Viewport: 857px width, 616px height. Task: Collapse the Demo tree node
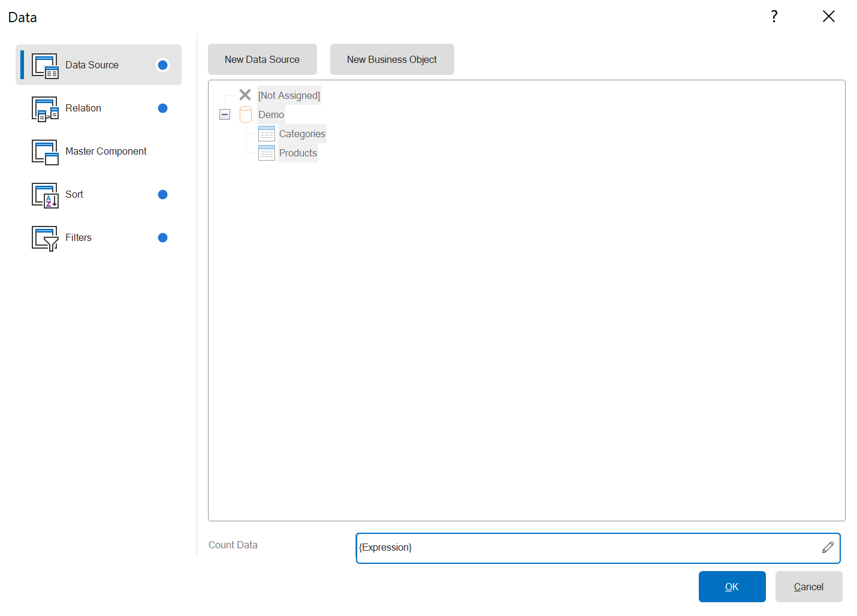coord(225,114)
